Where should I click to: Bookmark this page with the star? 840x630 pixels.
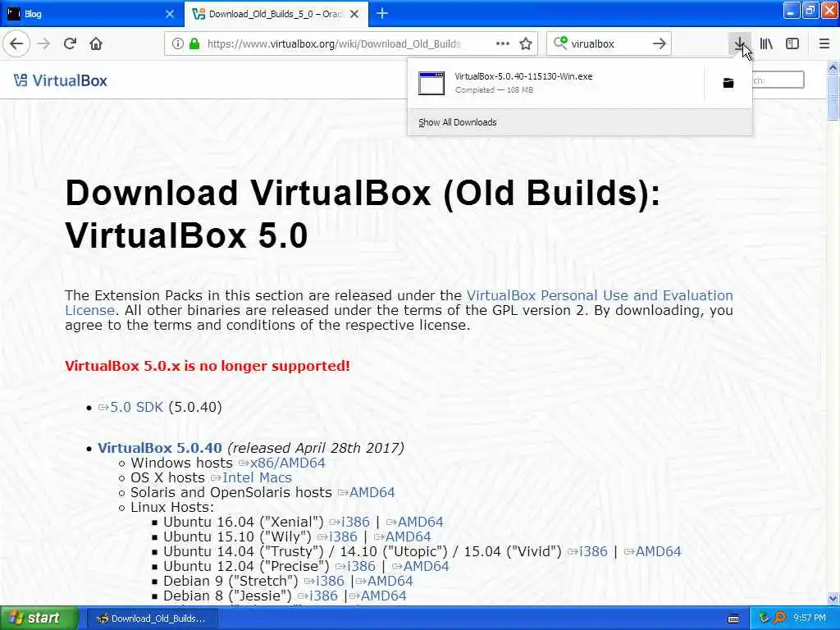point(526,43)
